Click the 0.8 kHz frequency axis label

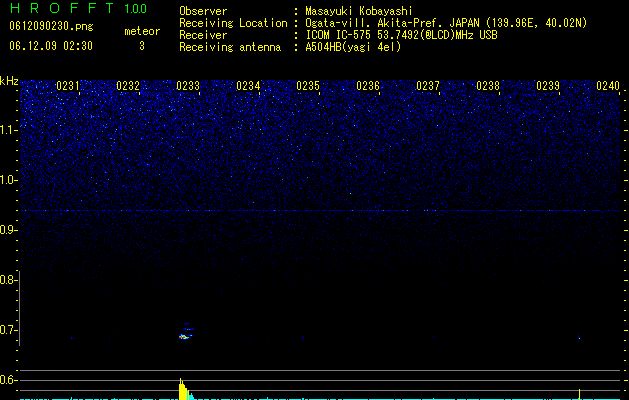(7, 280)
